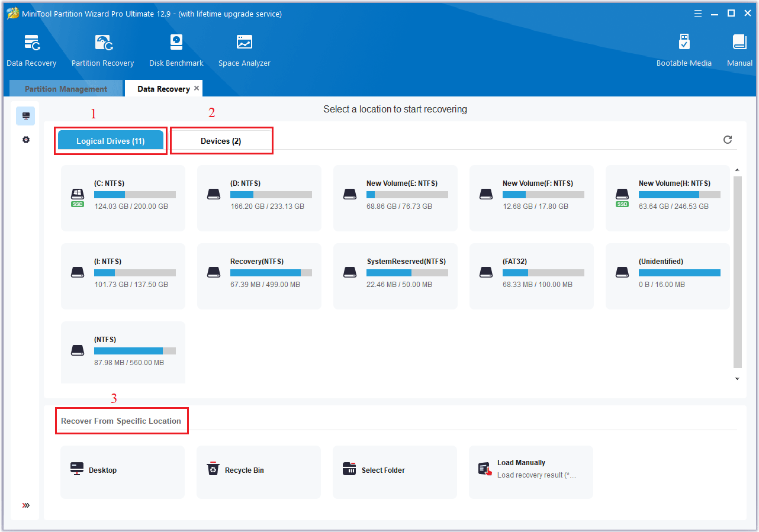The image size is (759, 532).
Task: Open the Space Analyzer tool
Action: click(244, 43)
